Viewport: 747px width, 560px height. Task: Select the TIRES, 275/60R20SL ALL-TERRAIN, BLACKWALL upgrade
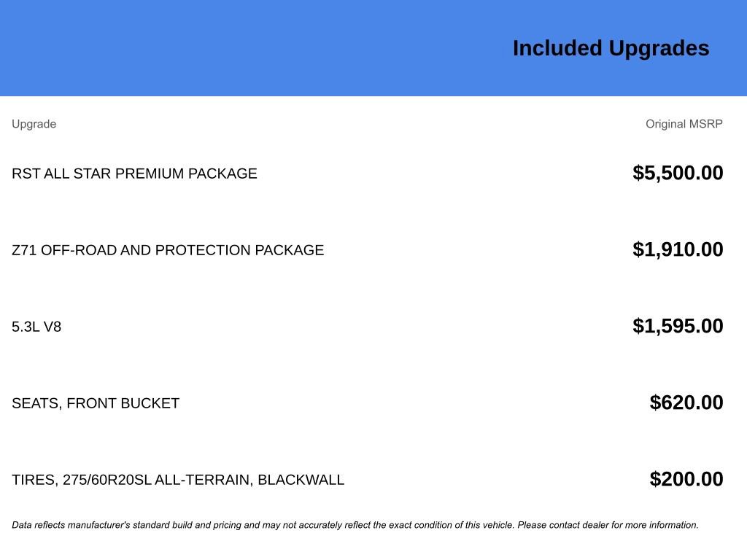178,480
